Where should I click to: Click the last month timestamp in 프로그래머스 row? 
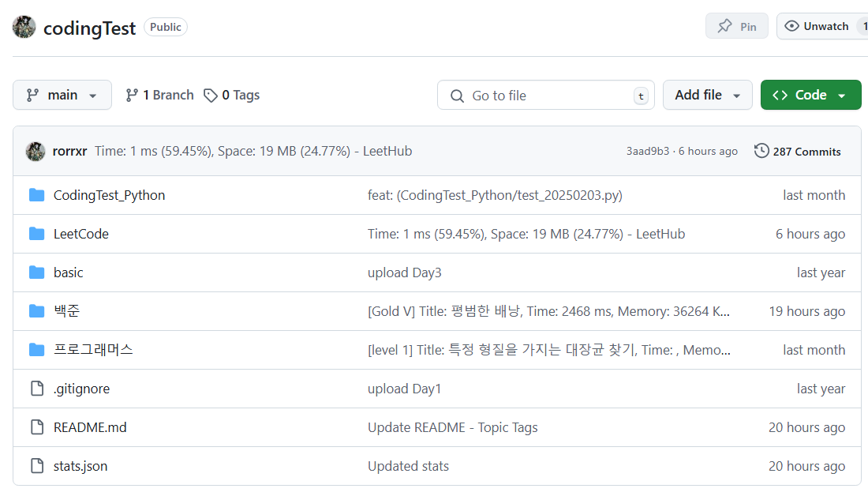[x=814, y=350]
